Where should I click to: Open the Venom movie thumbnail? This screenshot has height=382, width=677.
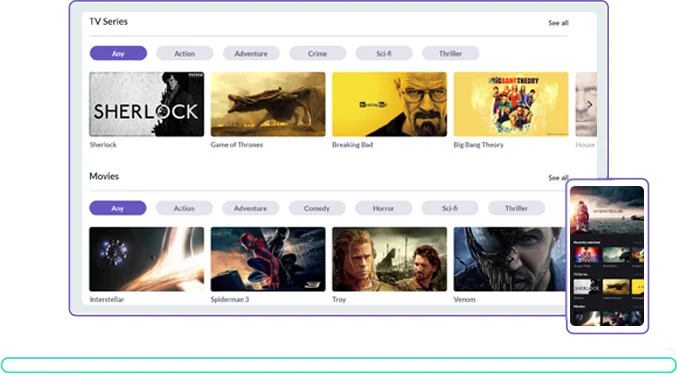(x=509, y=259)
